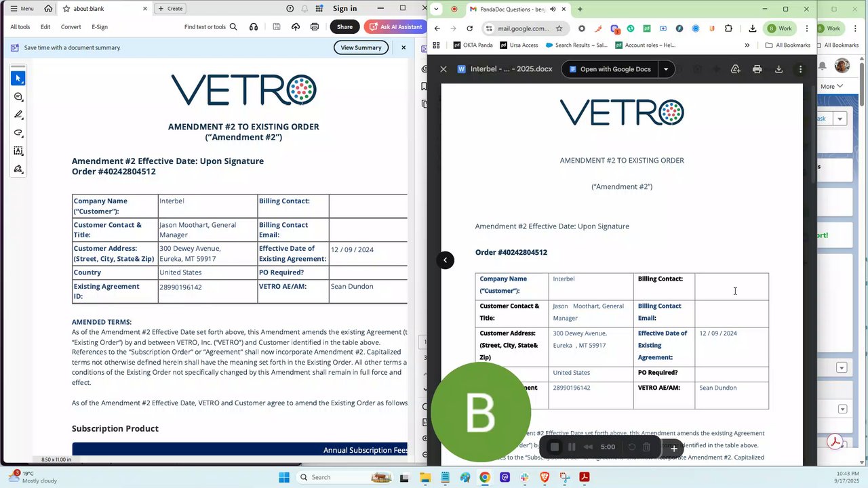Open Brave browser from taskbar
This screenshot has width=868, height=488.
545,477
